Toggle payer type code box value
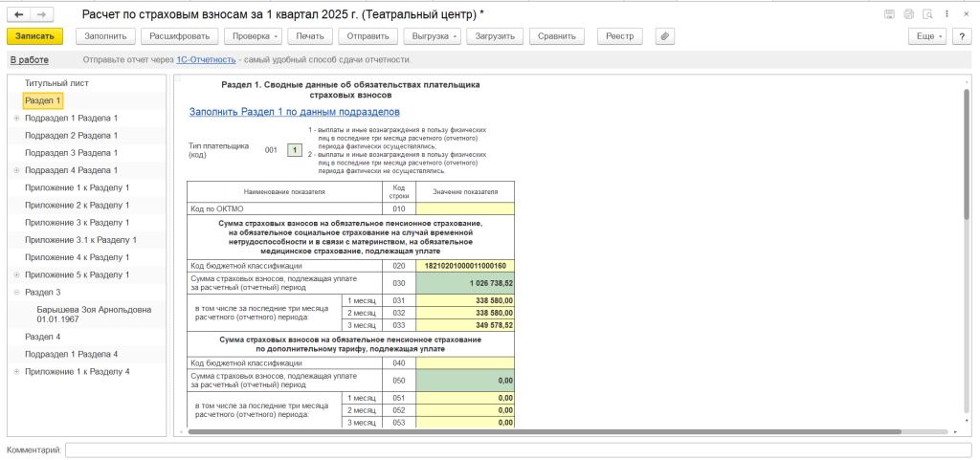Screen dimensions: 980x460 coord(295,150)
